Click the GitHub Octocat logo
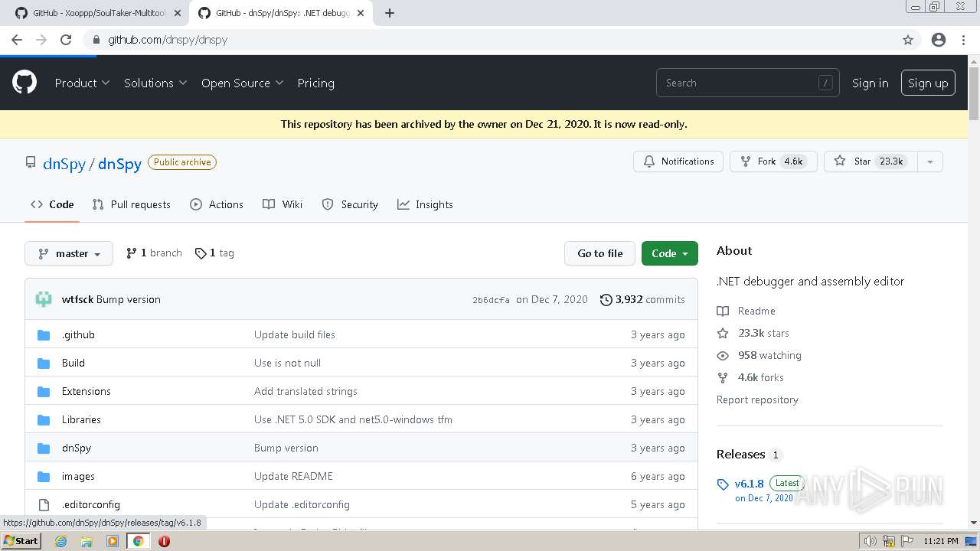This screenshot has width=980, height=551. (x=24, y=83)
